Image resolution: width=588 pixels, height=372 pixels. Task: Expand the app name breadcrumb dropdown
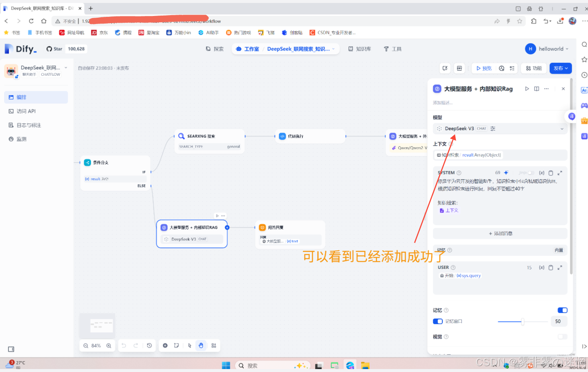tap(333, 49)
